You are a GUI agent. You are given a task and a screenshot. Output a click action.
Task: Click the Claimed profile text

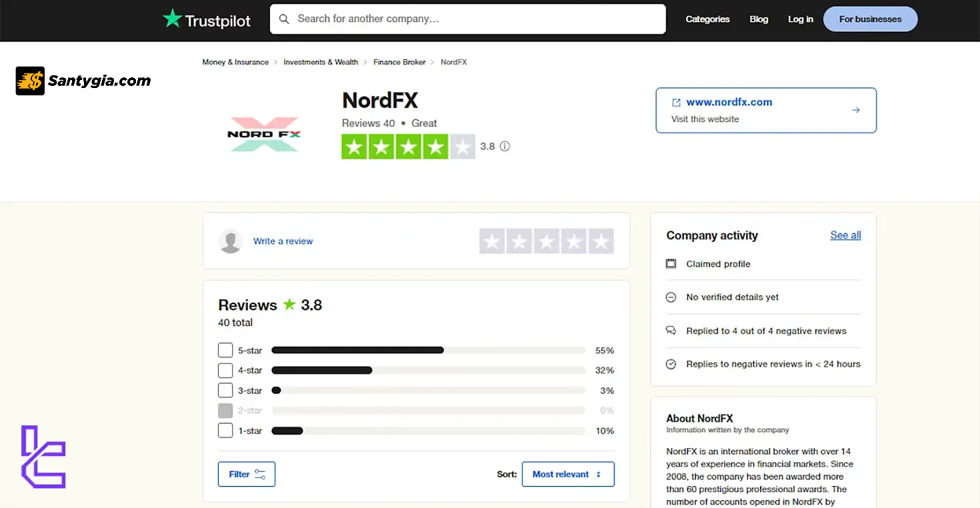pyautogui.click(x=718, y=264)
